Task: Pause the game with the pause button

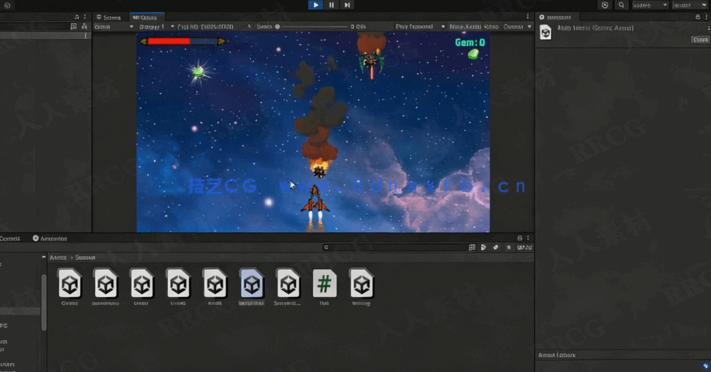Action: [331, 5]
